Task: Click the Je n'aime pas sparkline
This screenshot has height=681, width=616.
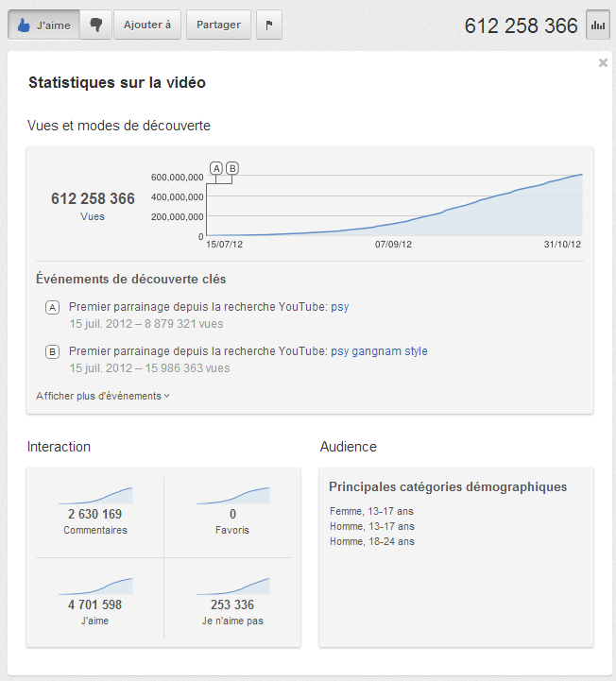Action: click(232, 586)
